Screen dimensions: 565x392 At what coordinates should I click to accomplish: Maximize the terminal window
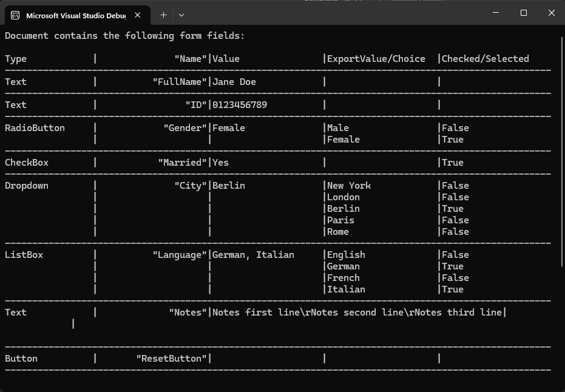pyautogui.click(x=523, y=13)
